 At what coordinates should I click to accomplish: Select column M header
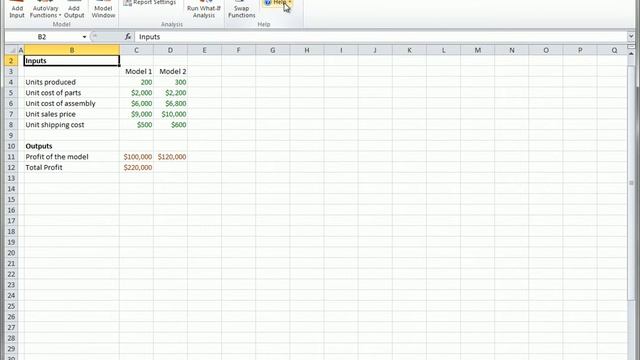pos(478,50)
